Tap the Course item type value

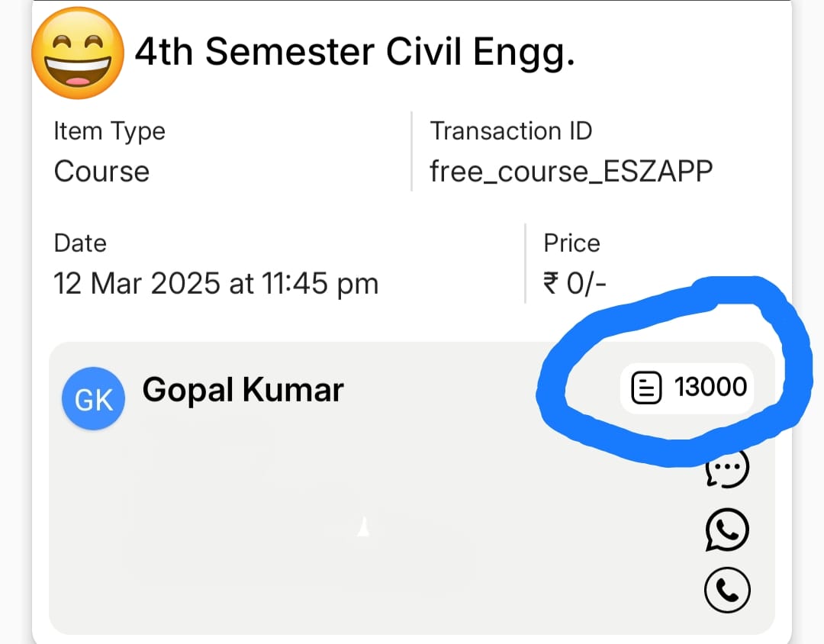(x=101, y=172)
